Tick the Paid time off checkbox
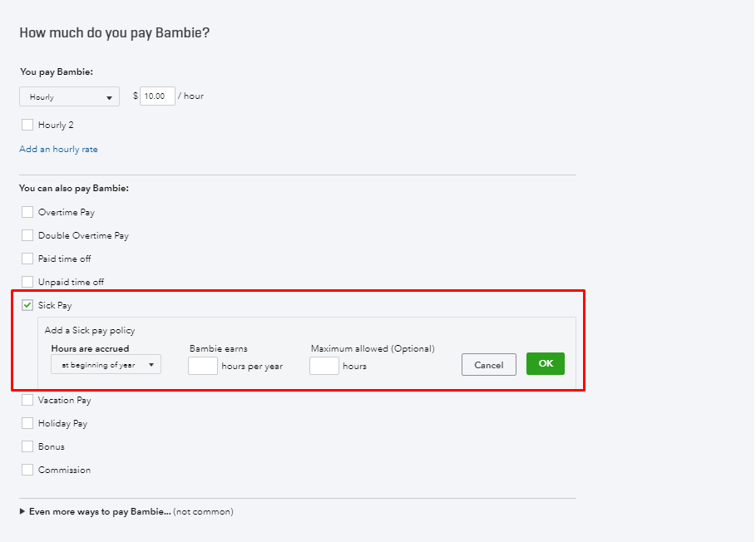This screenshot has height=542, width=756. pos(27,259)
